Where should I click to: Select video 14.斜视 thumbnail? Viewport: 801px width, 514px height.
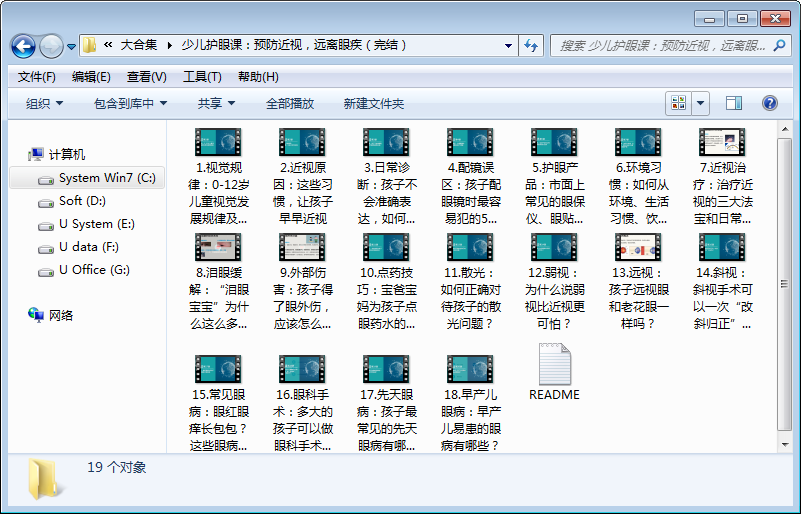(x=722, y=248)
